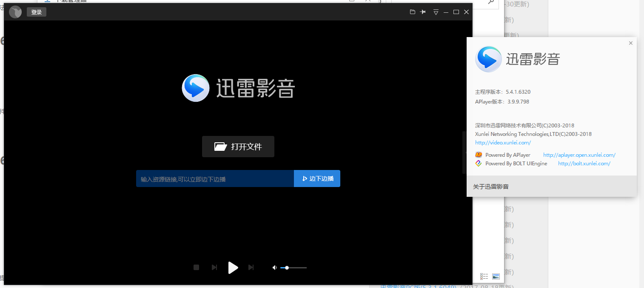
Task: Switch to list view in the about panel
Action: (484, 276)
